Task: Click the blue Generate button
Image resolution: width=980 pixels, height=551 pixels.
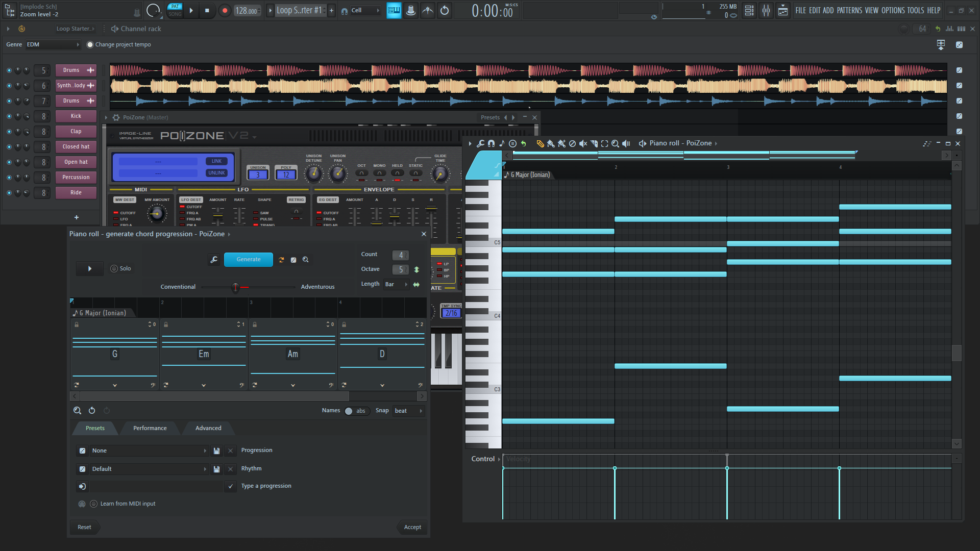Action: [249, 260]
